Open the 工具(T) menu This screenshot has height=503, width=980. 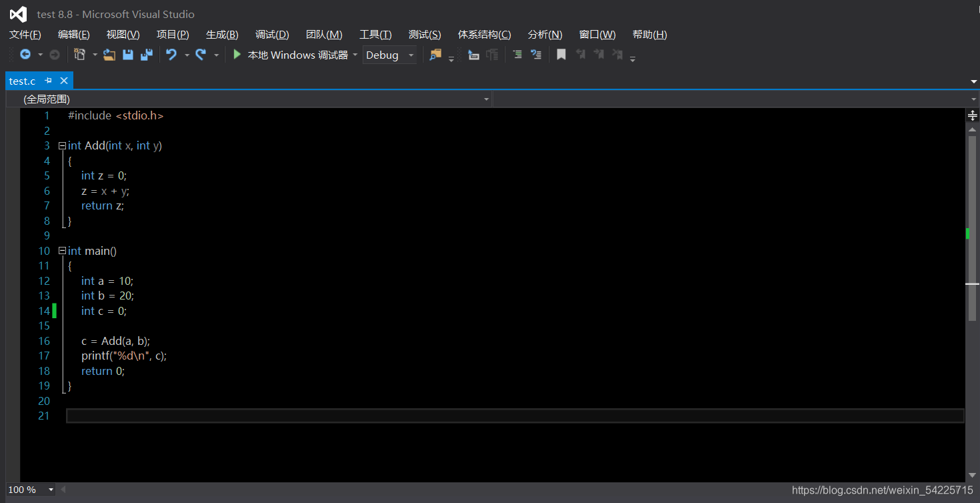coord(375,35)
